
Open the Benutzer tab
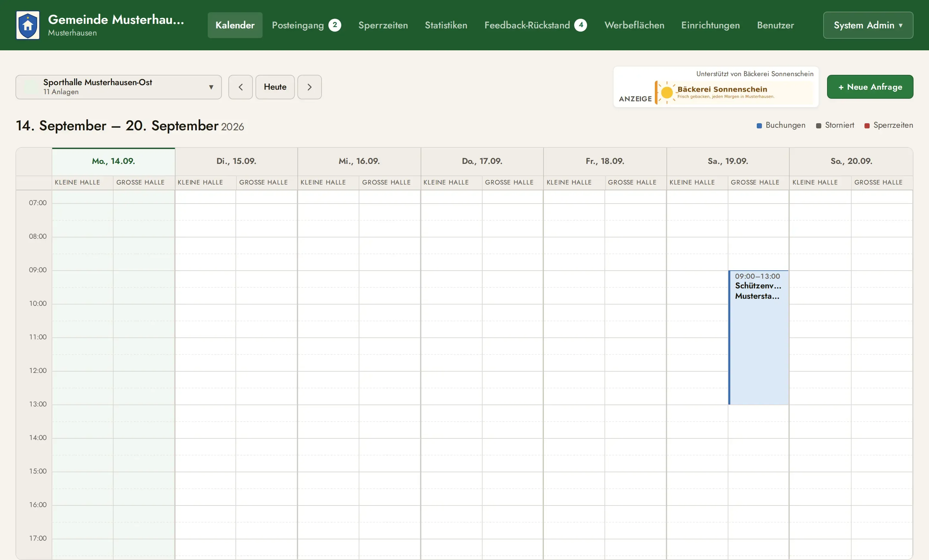[x=775, y=25]
